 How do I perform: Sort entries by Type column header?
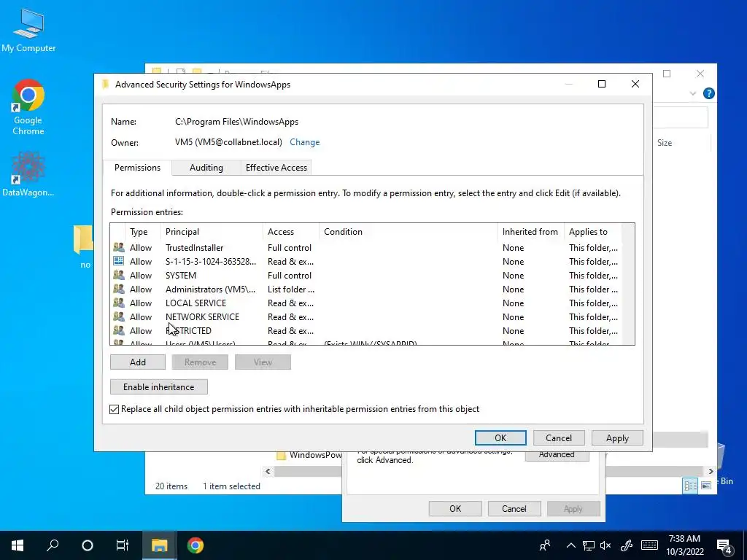click(x=143, y=232)
